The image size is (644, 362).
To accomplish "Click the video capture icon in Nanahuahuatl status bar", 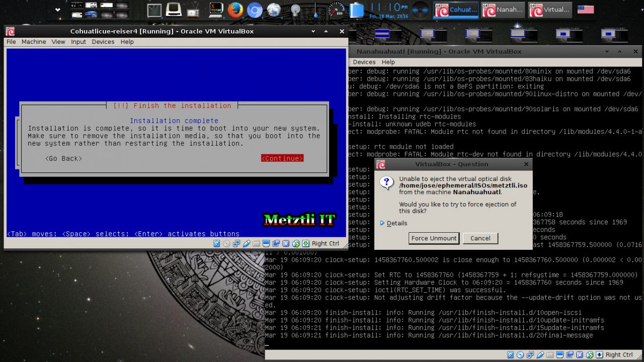I will [570, 355].
